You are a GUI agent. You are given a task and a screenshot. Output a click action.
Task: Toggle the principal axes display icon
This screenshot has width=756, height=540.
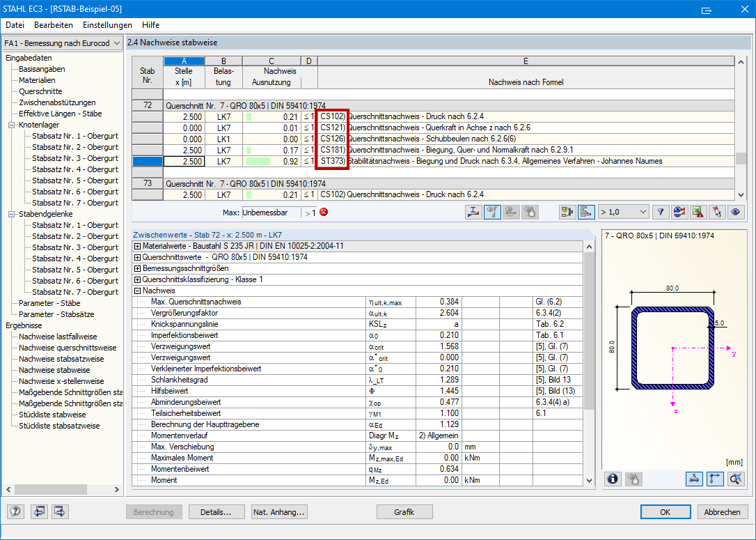coord(715,479)
